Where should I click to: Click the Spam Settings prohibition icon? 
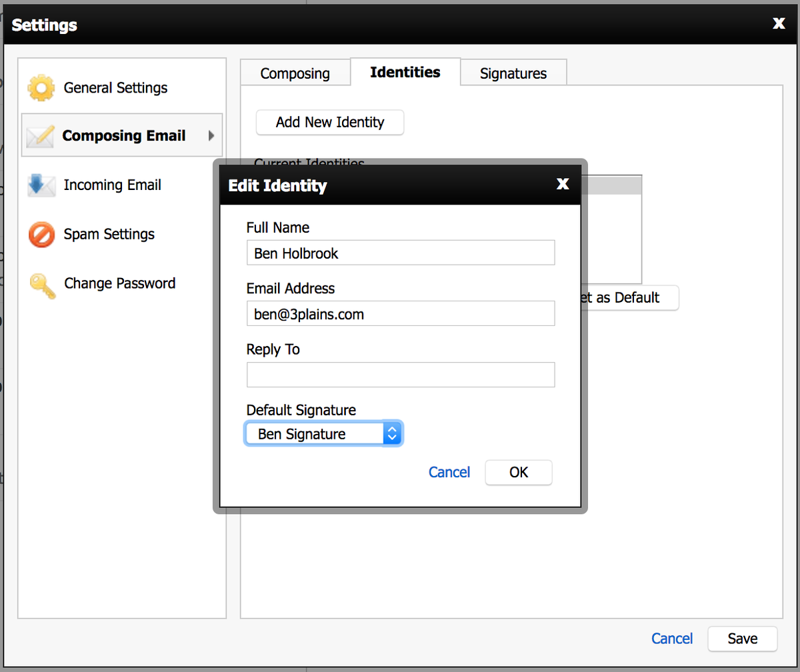click(41, 235)
